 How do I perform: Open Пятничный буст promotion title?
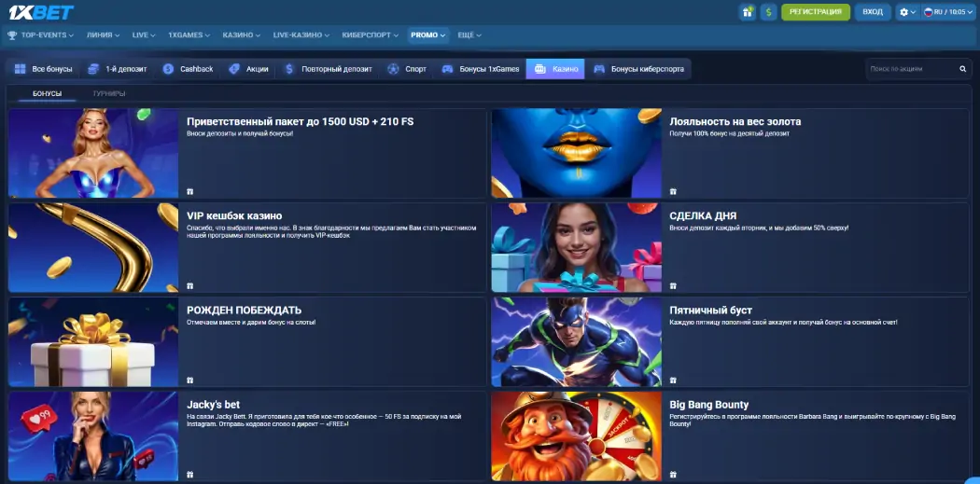(x=710, y=311)
